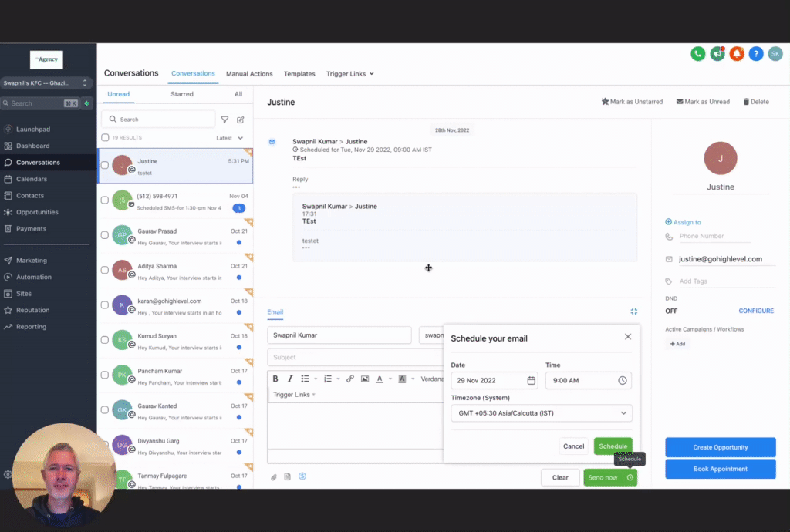Click the CONFIGURE link beside DND
790x532 pixels.
coord(756,311)
